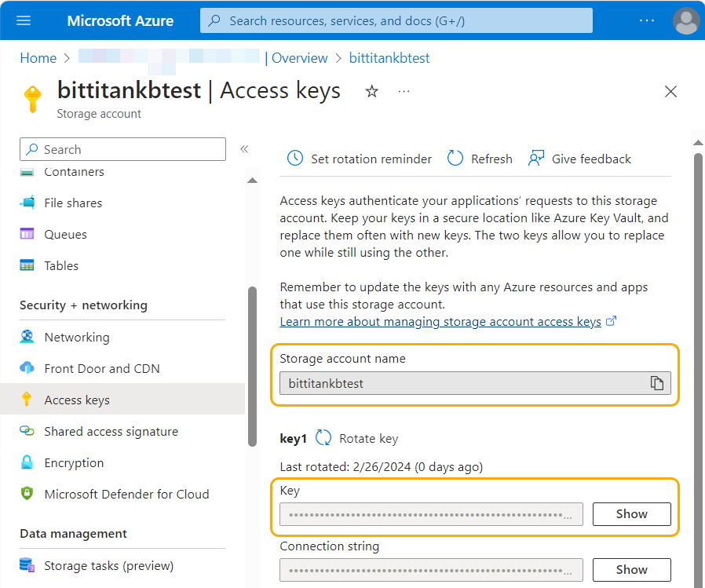Go to Home breadcrumb
The image size is (705, 588).
click(x=38, y=58)
